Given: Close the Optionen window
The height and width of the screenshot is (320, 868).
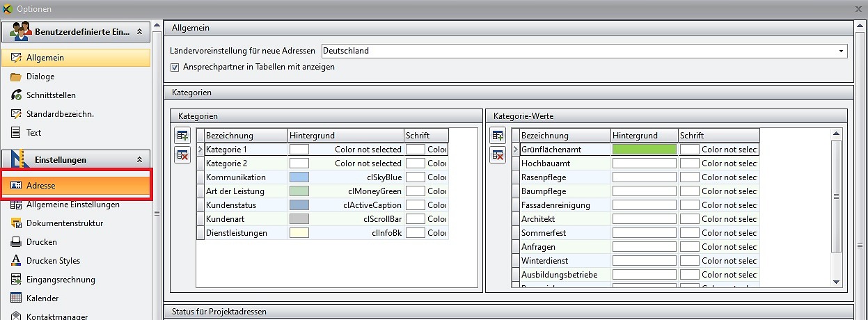Looking at the screenshot, I should (860, 8).
